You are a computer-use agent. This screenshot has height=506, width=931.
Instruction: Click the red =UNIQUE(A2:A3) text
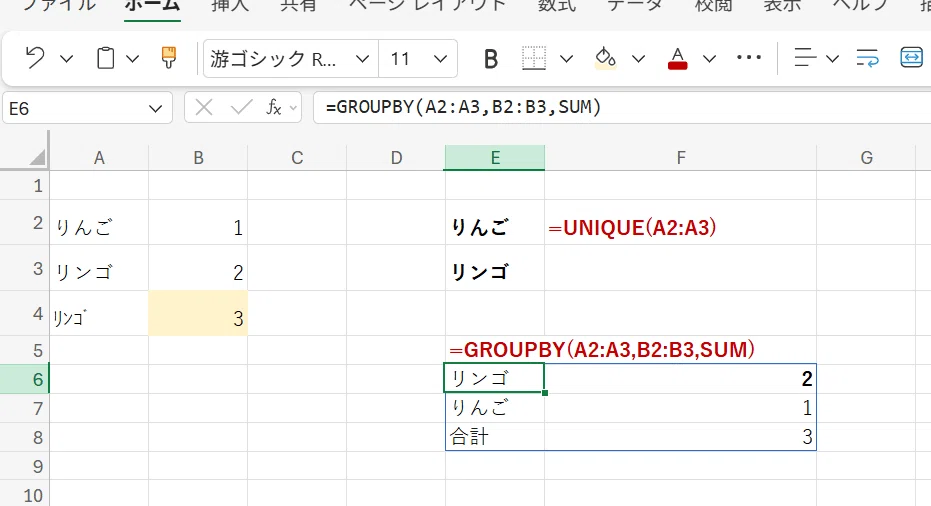point(632,227)
